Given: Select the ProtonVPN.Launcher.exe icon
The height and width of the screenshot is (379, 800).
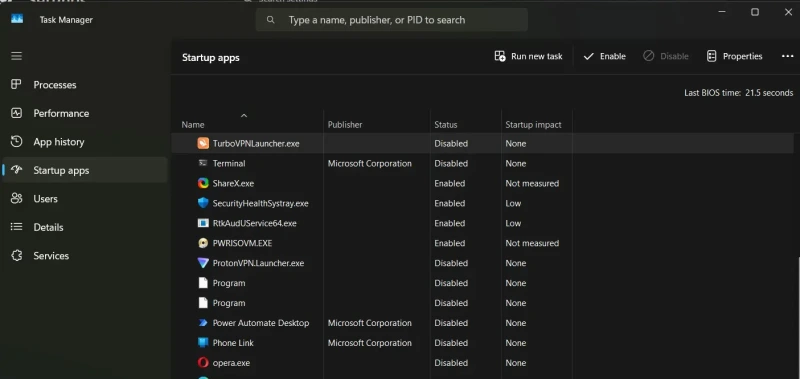Looking at the screenshot, I should point(203,263).
